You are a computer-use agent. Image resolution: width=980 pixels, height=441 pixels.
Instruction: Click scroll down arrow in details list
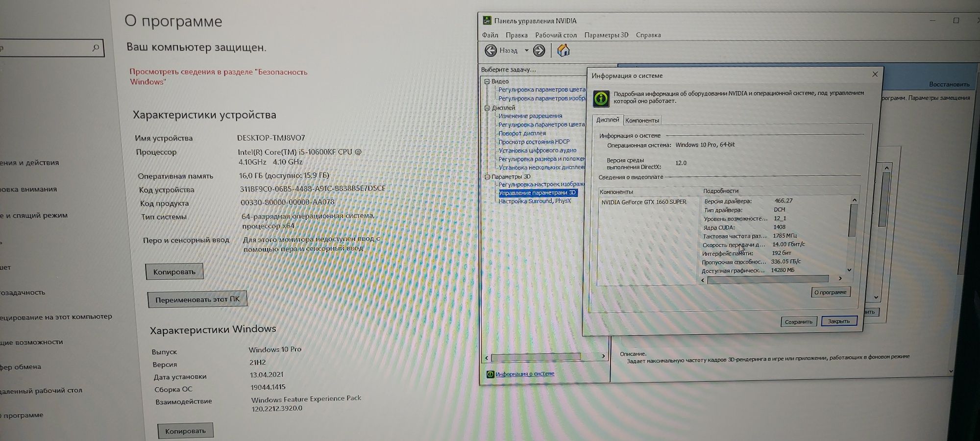click(849, 270)
